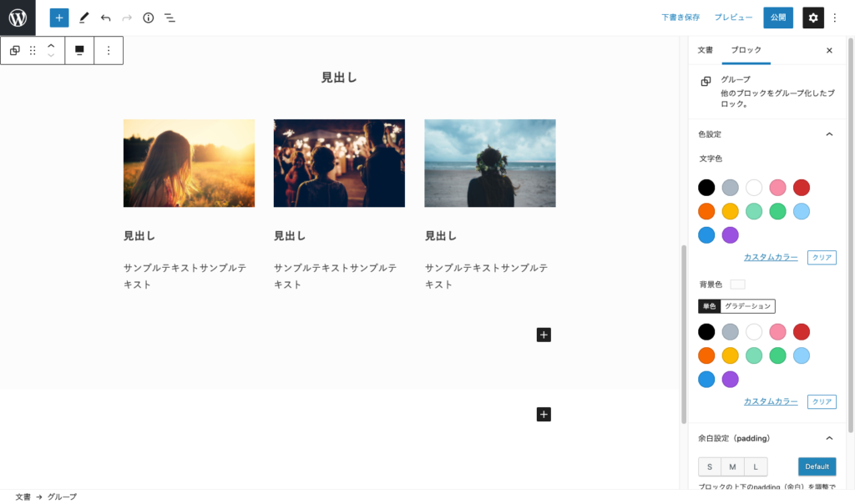Select the pencil edit tool
The width and height of the screenshot is (855, 504).
[x=83, y=18]
